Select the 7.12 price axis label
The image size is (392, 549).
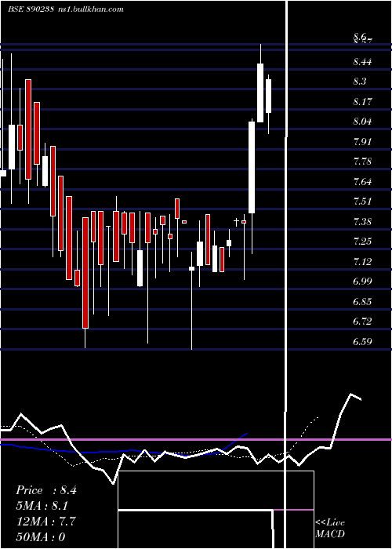pos(362,261)
